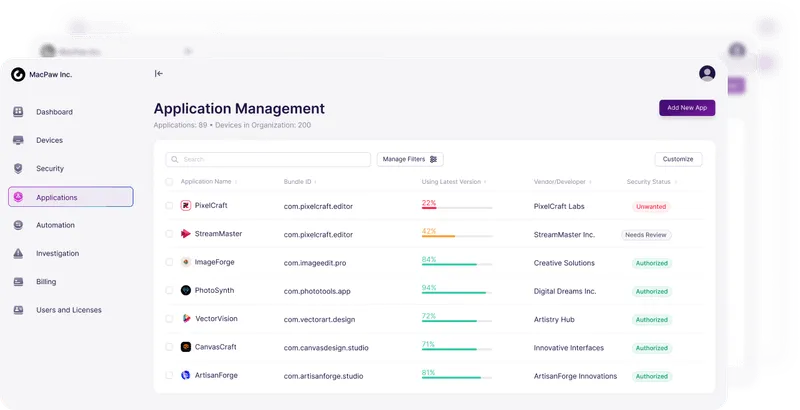Go to Users and Licenses
This screenshot has height=410, width=800.
pyautogui.click(x=70, y=310)
